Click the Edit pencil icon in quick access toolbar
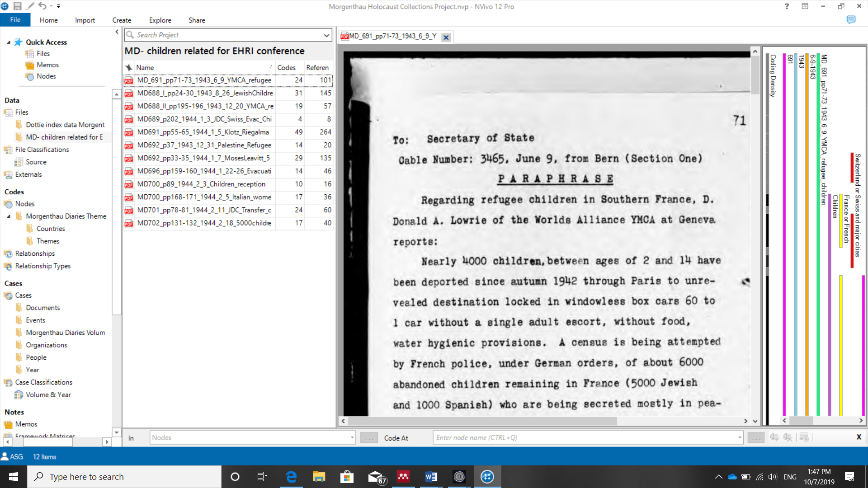This screenshot has height=488, width=868. click(x=30, y=6)
